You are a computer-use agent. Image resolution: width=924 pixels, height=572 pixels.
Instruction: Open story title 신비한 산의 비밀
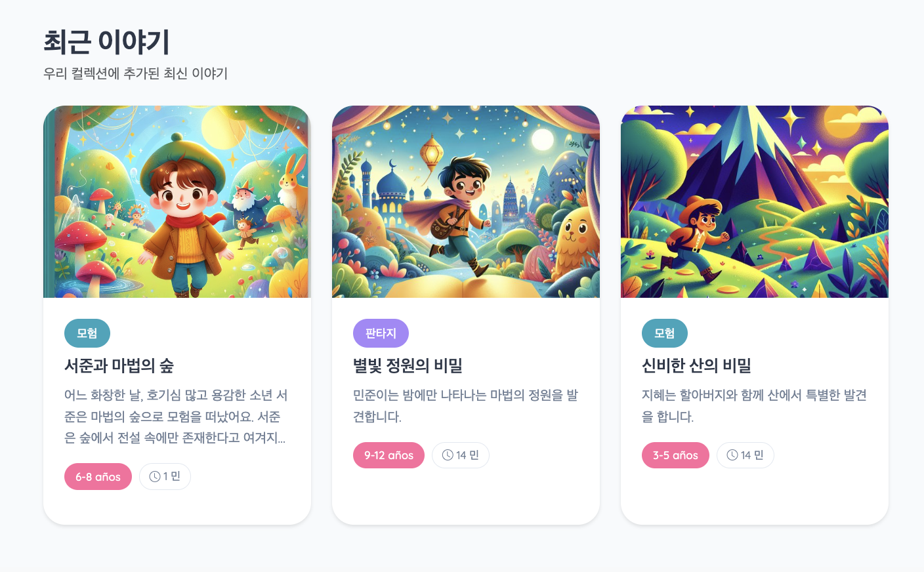coord(696,365)
